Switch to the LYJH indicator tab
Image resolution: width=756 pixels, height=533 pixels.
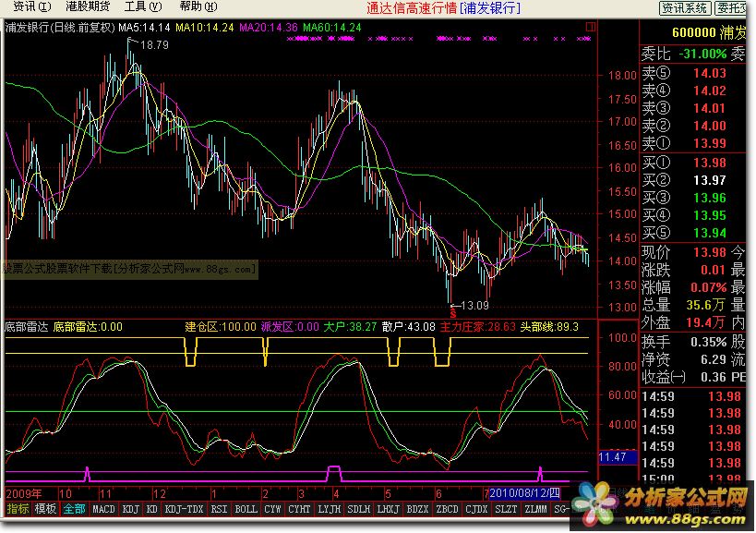(330, 508)
